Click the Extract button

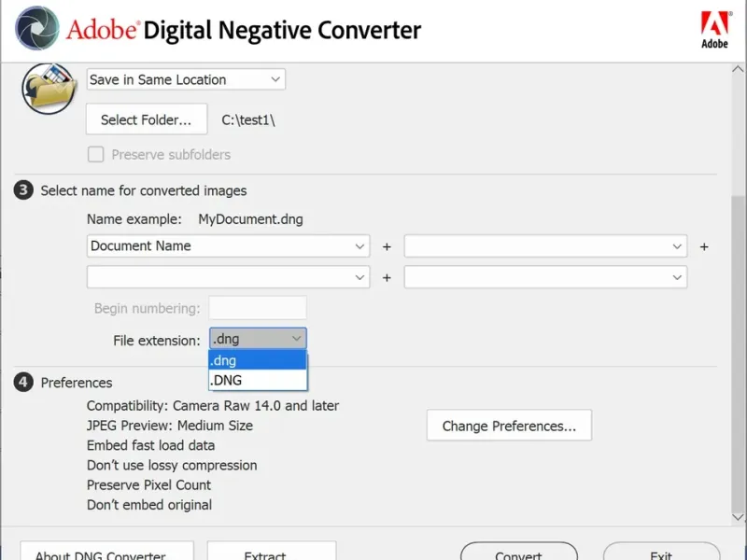pyautogui.click(x=271, y=553)
